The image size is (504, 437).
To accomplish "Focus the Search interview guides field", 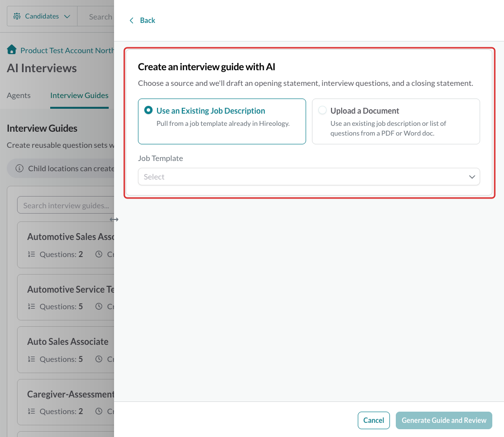I will click(66, 205).
